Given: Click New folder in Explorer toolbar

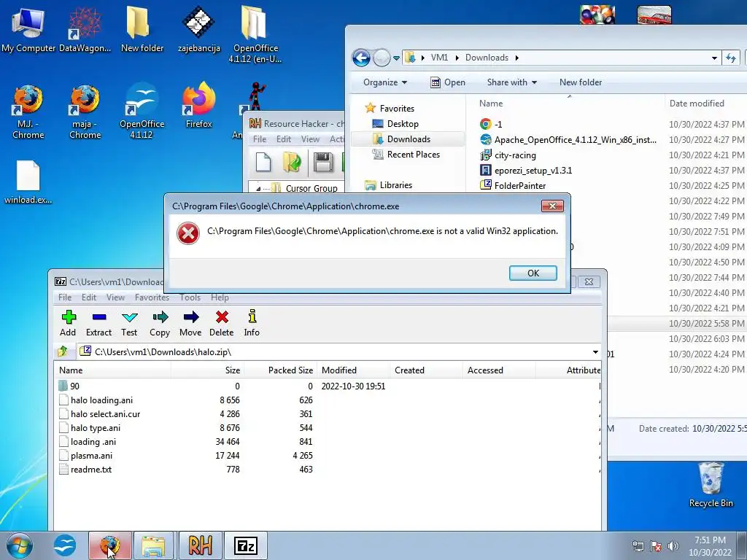Looking at the screenshot, I should (580, 82).
